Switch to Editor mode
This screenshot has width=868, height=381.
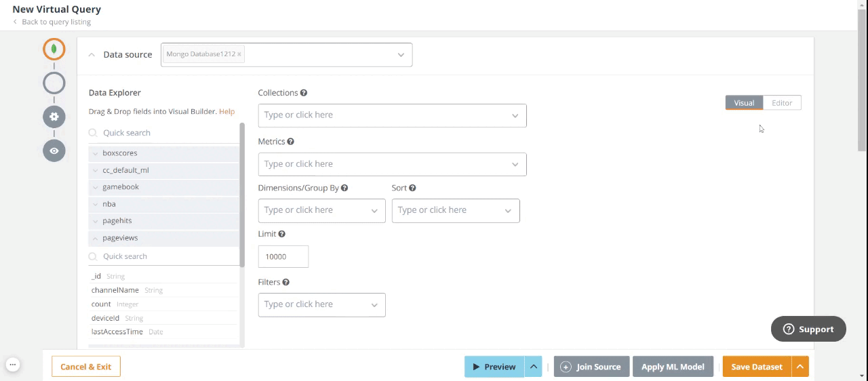pos(782,103)
